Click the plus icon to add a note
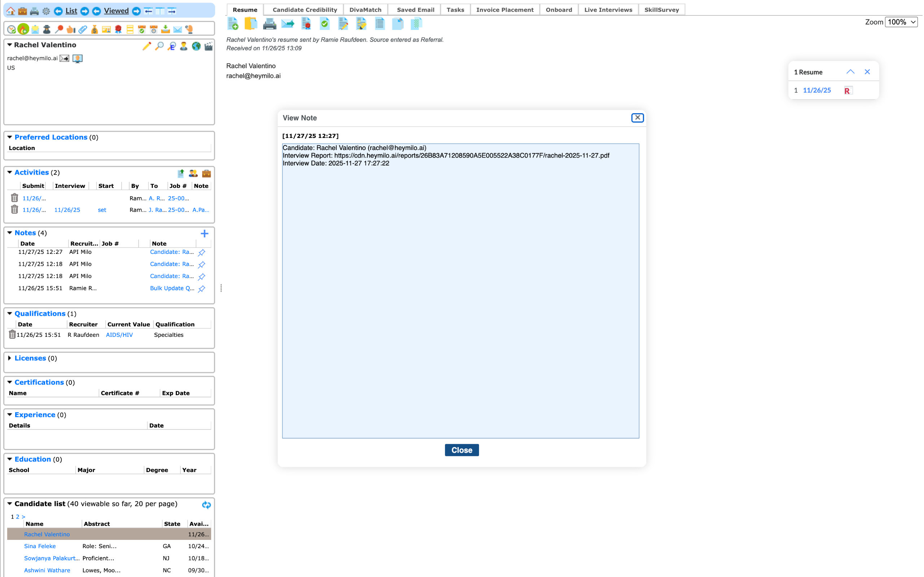The image size is (924, 577). [x=204, y=234]
